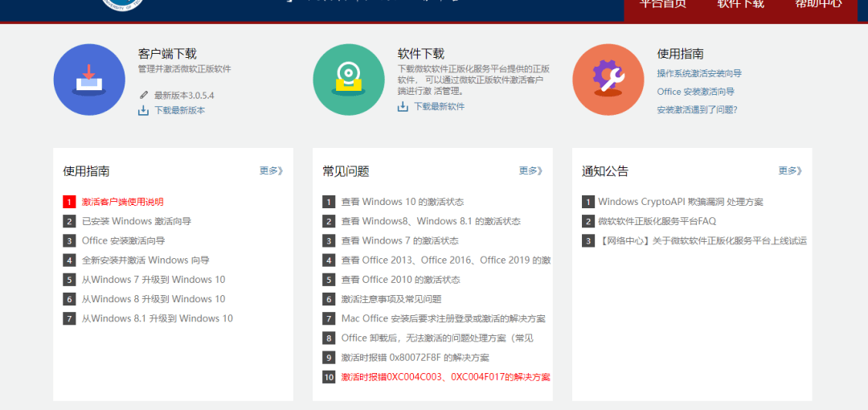Screen dimensions: 868x410
Task: Click red number 1 badge in 使用指南 list
Action: 69,202
